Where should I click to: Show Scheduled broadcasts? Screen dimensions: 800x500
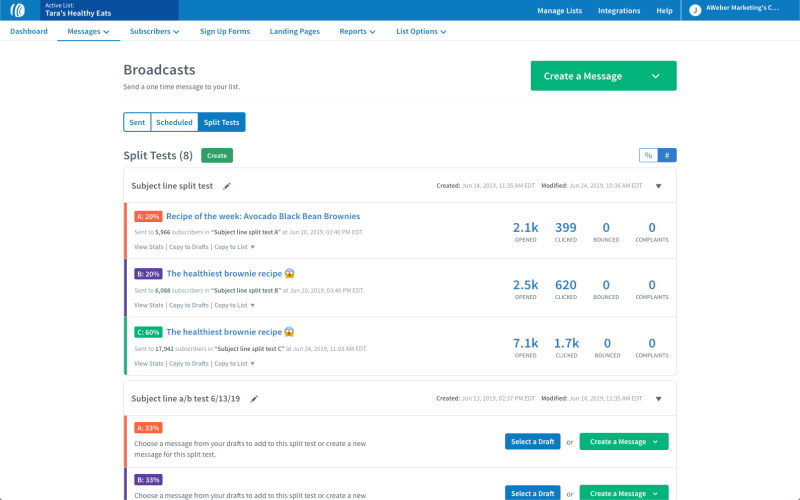point(174,122)
